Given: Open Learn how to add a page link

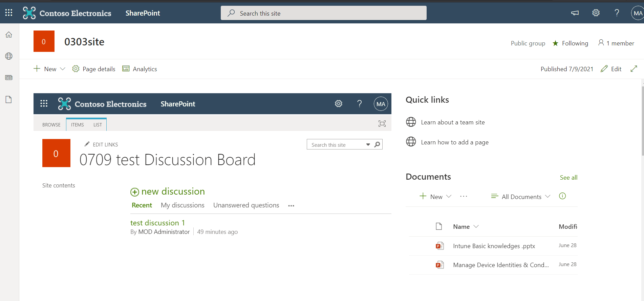Looking at the screenshot, I should (x=455, y=142).
